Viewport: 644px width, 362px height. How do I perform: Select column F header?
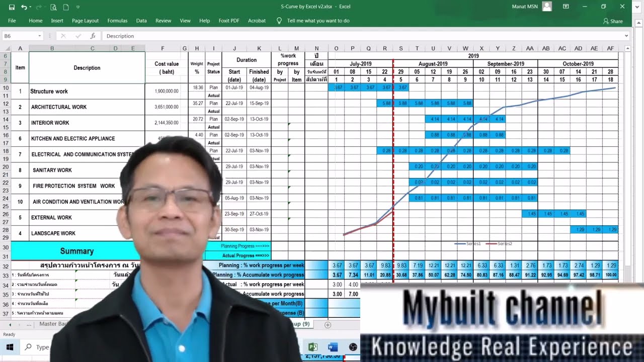163,48
